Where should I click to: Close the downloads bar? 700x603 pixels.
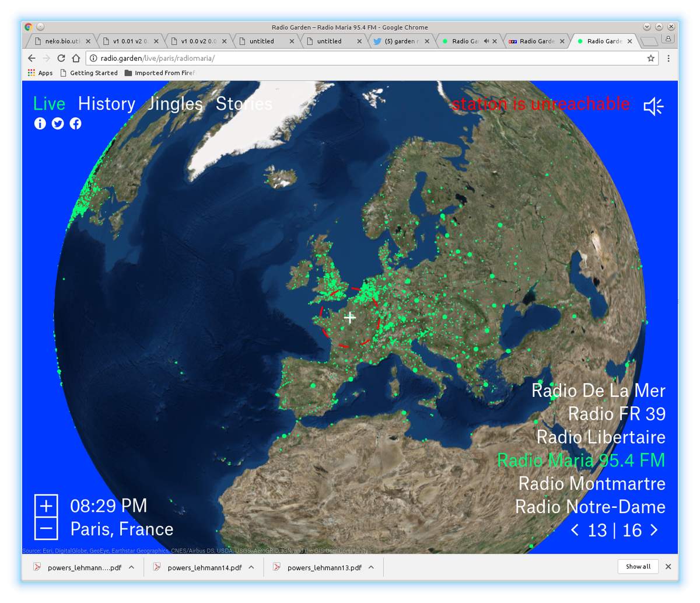point(668,567)
